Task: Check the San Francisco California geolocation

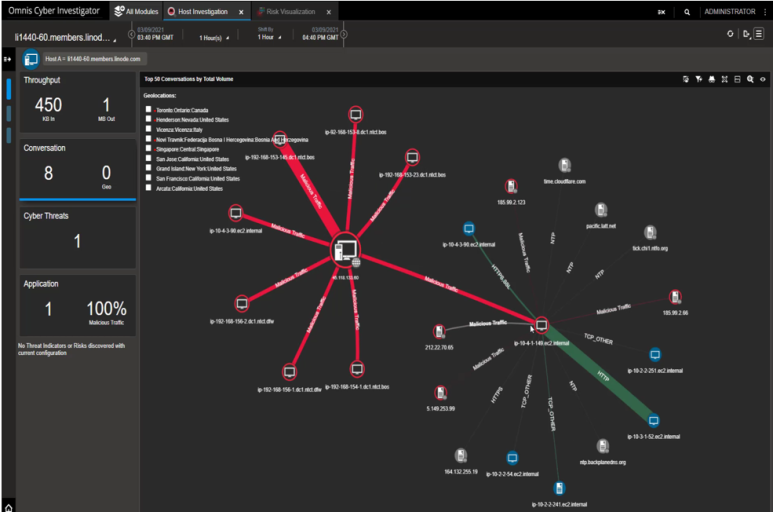Action: (x=148, y=177)
